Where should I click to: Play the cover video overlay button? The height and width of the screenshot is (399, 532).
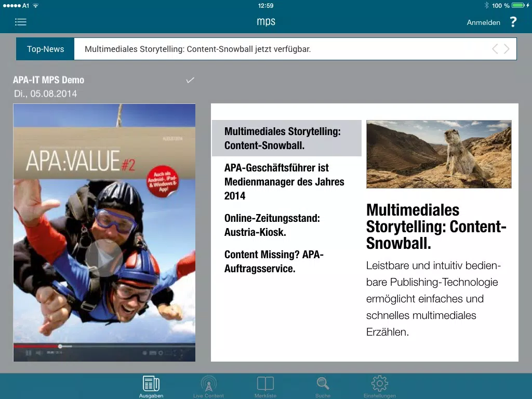(104, 258)
